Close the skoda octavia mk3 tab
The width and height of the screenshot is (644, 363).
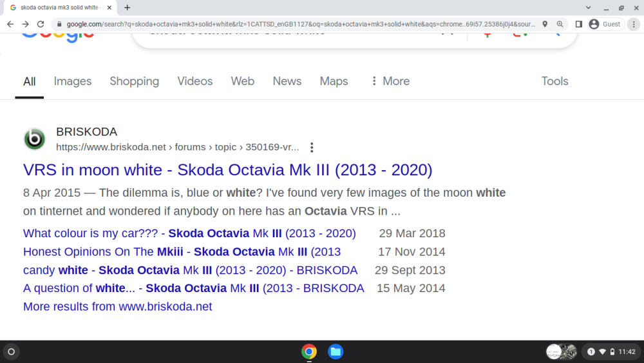coord(109,7)
